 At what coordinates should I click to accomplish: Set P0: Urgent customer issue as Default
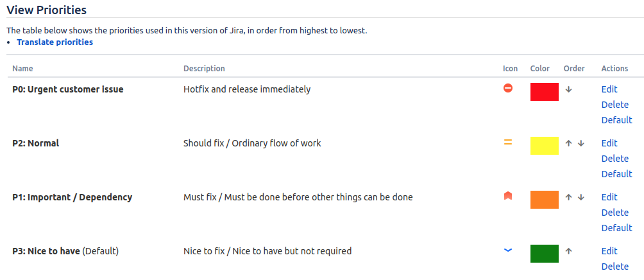pyautogui.click(x=616, y=119)
